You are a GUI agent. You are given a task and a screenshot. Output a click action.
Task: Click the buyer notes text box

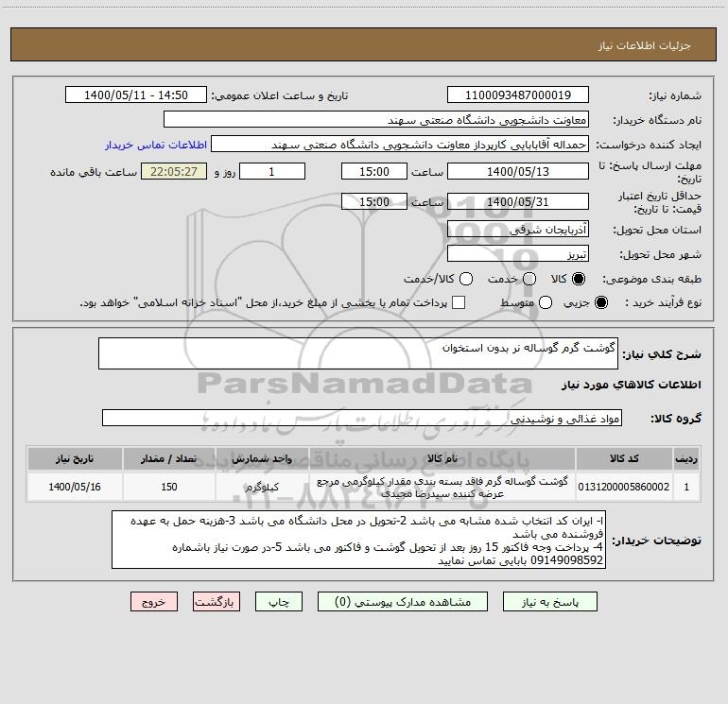[x=358, y=540]
